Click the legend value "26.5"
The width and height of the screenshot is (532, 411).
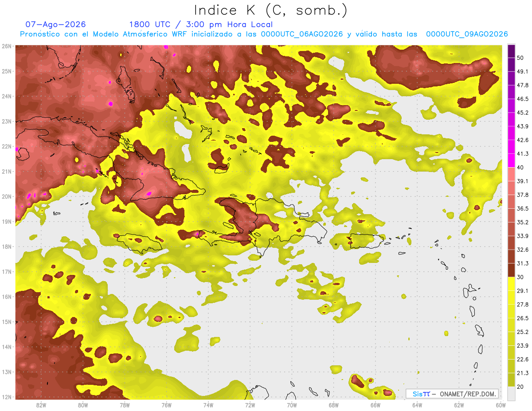click(523, 318)
